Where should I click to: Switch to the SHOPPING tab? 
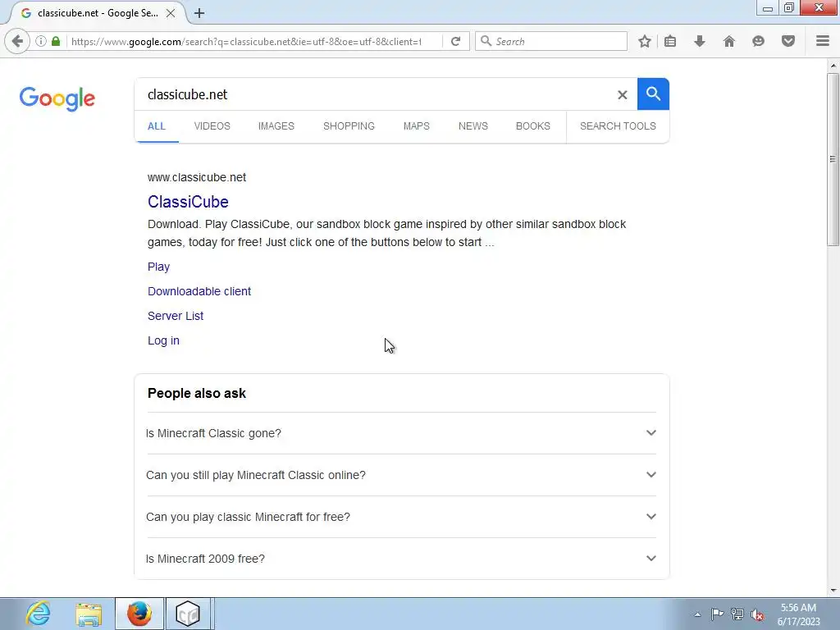click(349, 126)
